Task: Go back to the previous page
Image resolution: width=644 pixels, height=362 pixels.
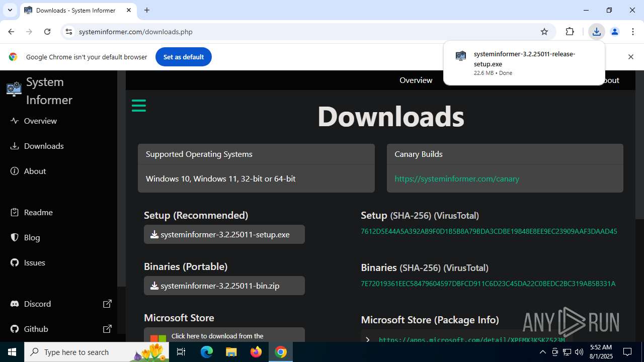Action: [x=11, y=32]
